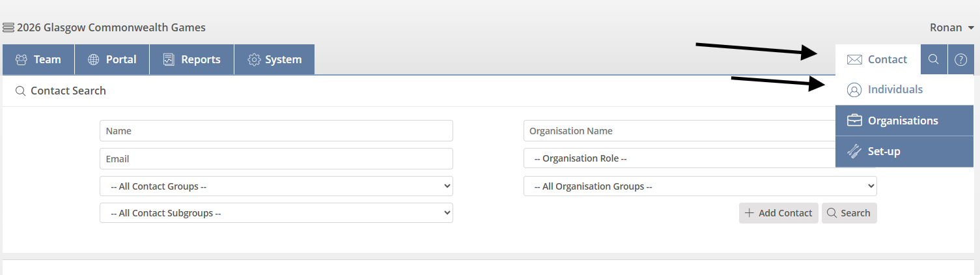
Task: Open Set-up from Contact menu
Action: point(884,151)
